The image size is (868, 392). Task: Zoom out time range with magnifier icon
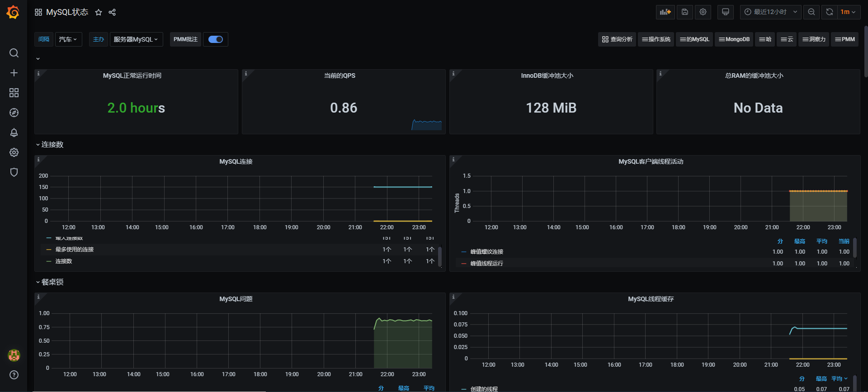(x=811, y=12)
